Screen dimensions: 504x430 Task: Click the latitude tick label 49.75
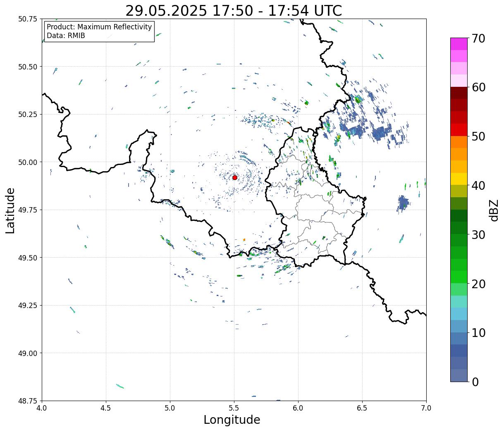[28, 210]
